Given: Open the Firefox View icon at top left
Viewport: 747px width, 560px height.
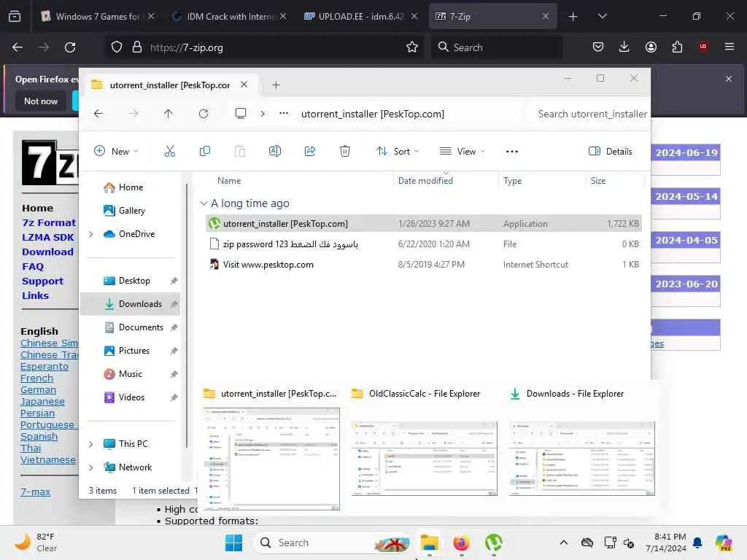Looking at the screenshot, I should [15, 16].
